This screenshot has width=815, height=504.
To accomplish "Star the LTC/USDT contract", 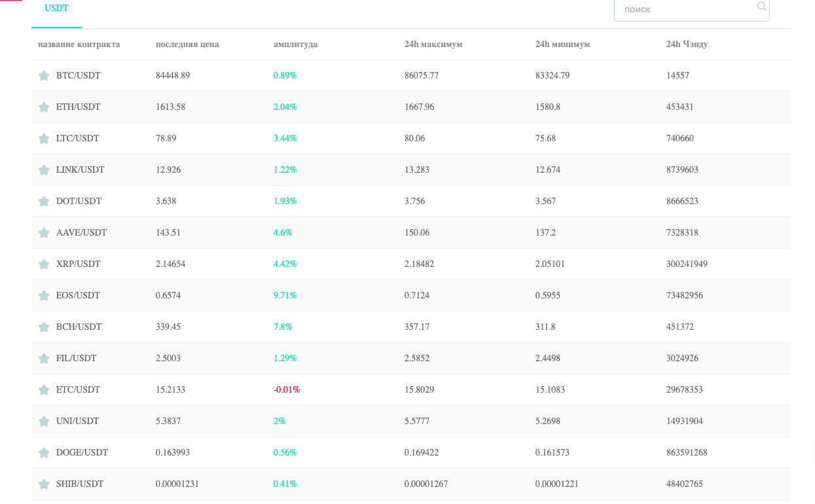I will coord(44,139).
